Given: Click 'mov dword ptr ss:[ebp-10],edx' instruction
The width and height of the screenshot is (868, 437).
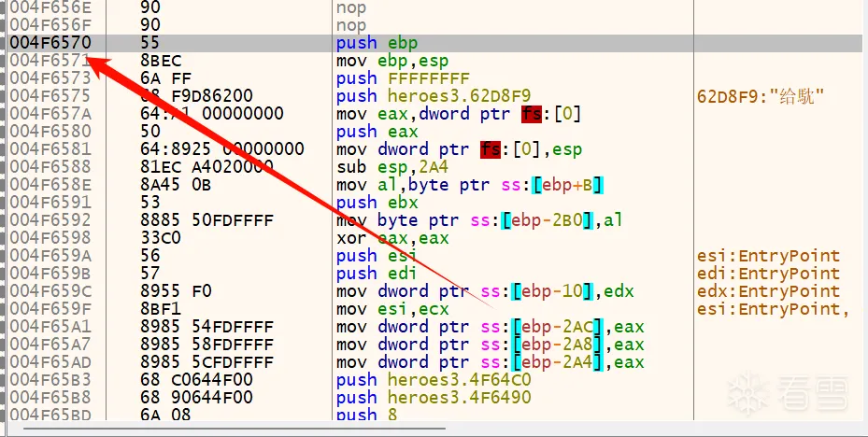Looking at the screenshot, I should click(485, 291).
